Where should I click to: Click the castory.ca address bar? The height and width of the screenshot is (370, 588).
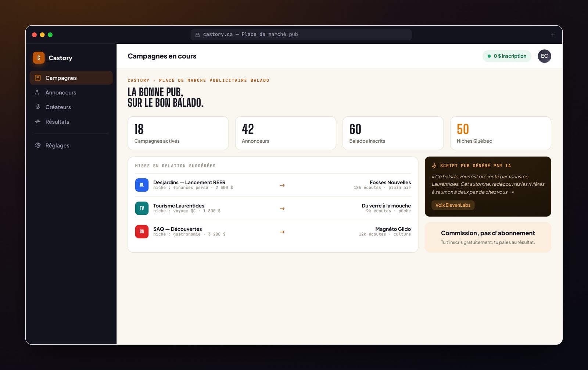click(x=301, y=35)
